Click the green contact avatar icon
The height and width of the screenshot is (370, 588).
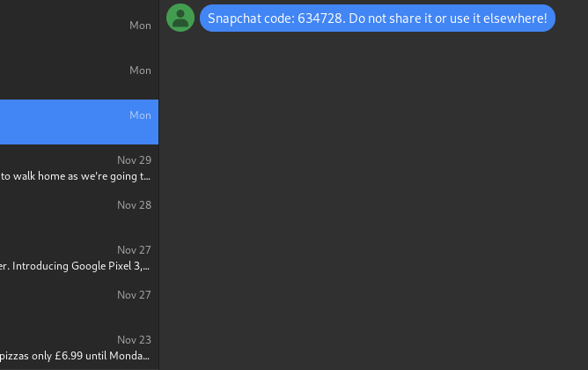click(x=180, y=18)
